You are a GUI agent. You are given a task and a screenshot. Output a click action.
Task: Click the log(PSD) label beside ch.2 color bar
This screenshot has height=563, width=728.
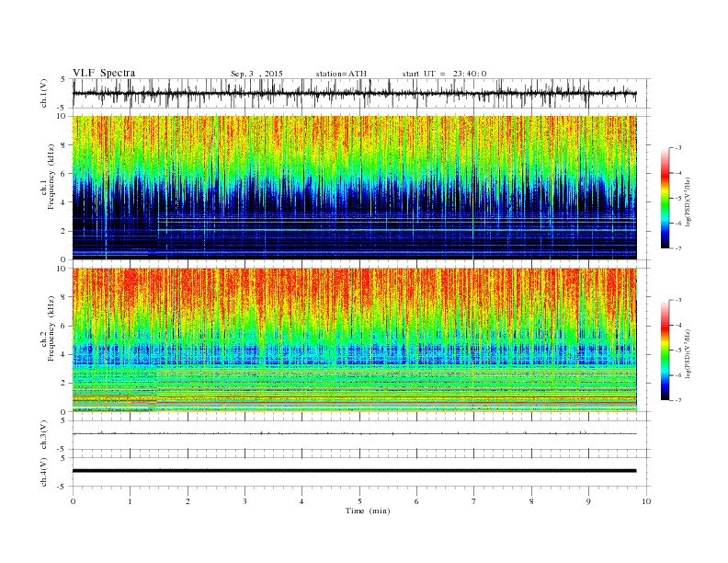pyautogui.click(x=688, y=353)
